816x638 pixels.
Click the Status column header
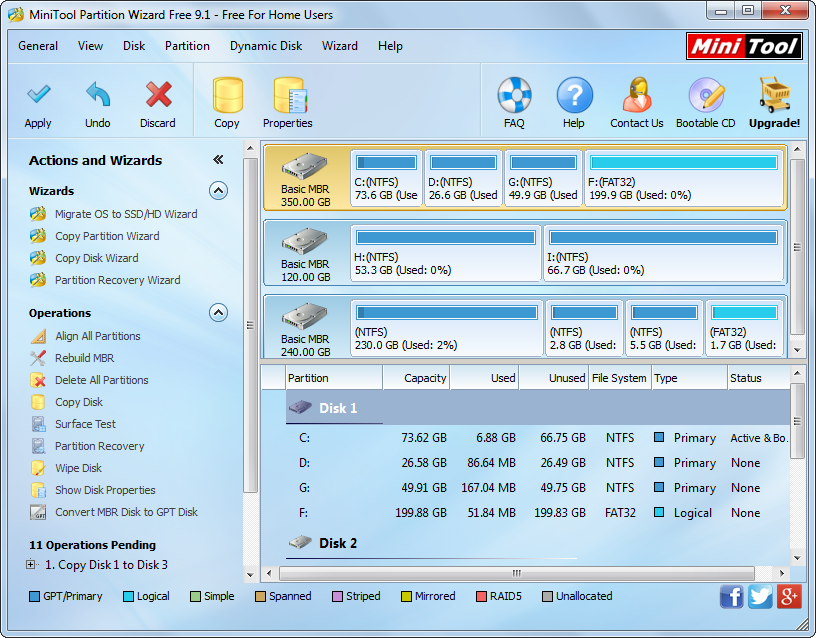pyautogui.click(x=759, y=378)
